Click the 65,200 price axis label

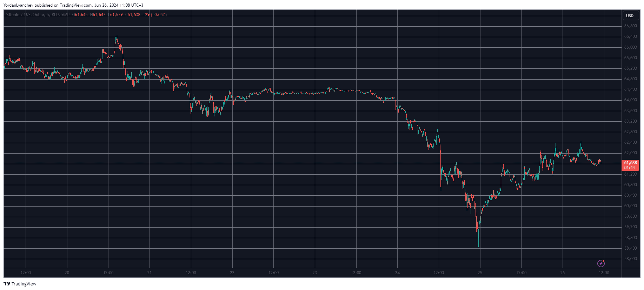[630, 68]
